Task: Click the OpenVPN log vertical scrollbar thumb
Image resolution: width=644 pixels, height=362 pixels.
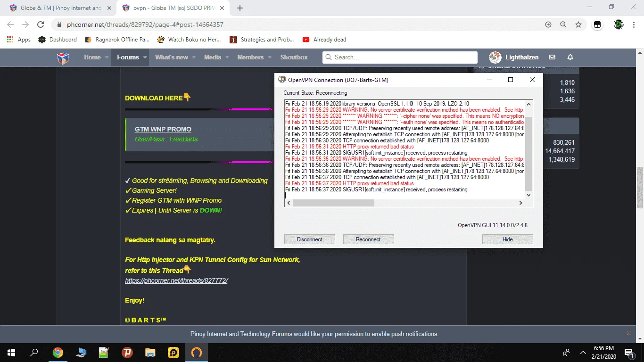Action: click(528, 154)
